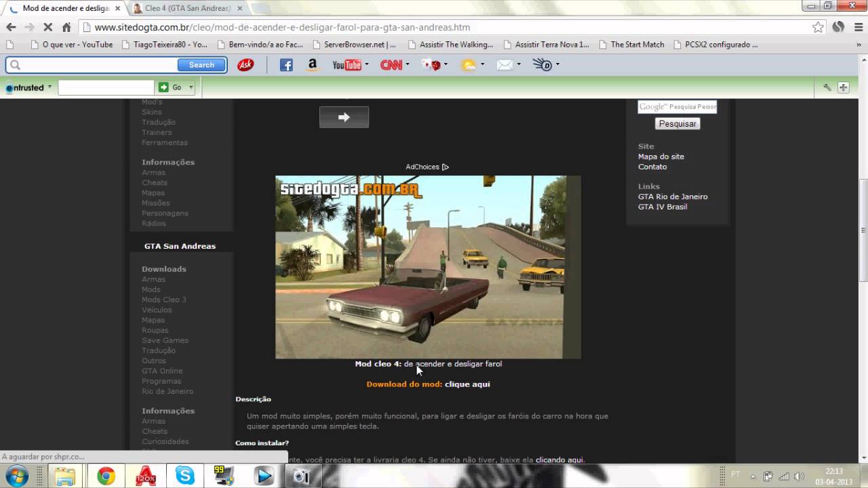The image size is (868, 488).
Task: Open the Mapa do site link
Action: tap(661, 157)
